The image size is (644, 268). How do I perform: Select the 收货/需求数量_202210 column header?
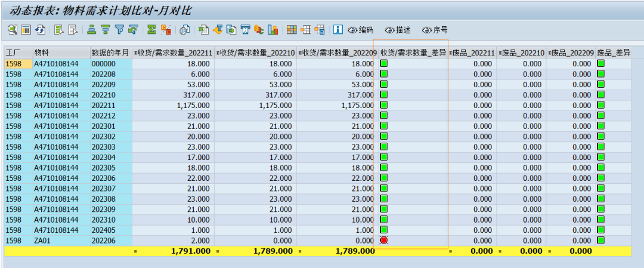pyautogui.click(x=255, y=53)
